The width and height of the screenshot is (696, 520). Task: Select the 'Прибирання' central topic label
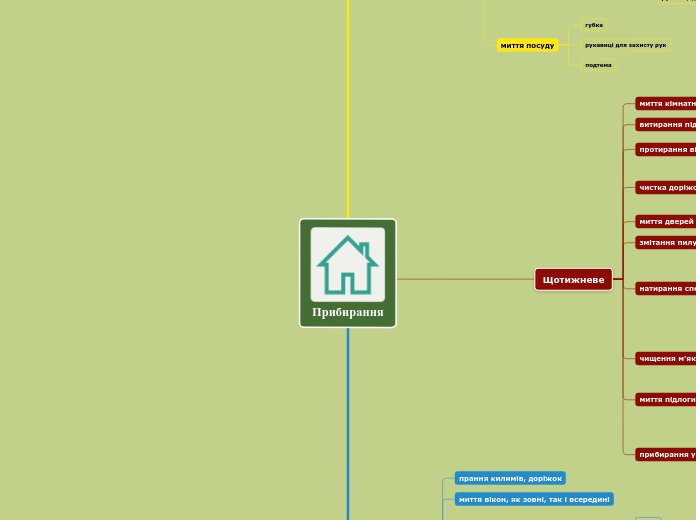click(348, 312)
